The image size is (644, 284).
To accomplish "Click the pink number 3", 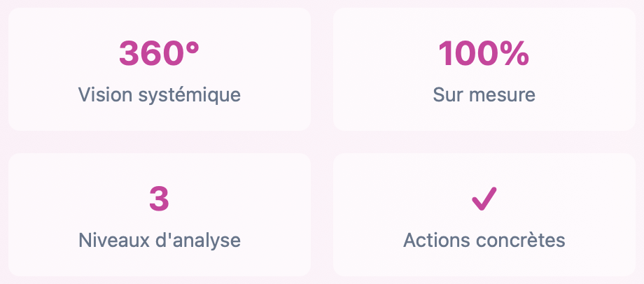I will point(159,199).
